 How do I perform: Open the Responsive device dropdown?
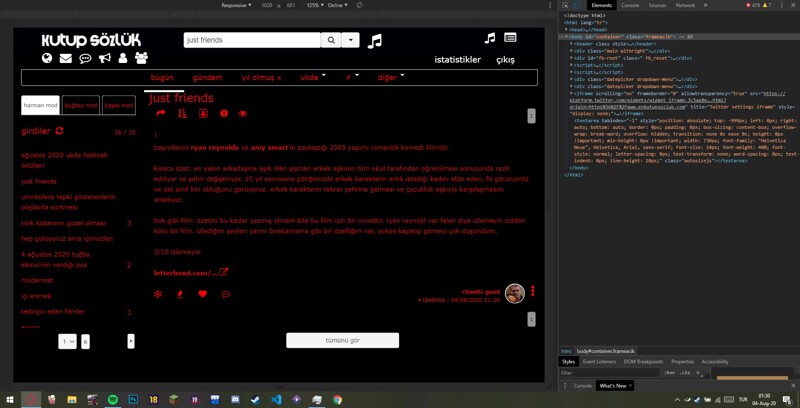click(236, 5)
